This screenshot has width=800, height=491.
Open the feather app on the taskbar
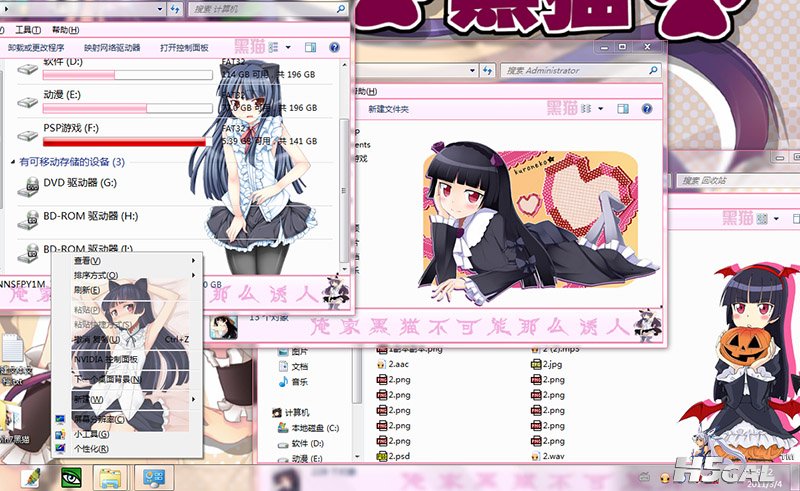[32, 478]
